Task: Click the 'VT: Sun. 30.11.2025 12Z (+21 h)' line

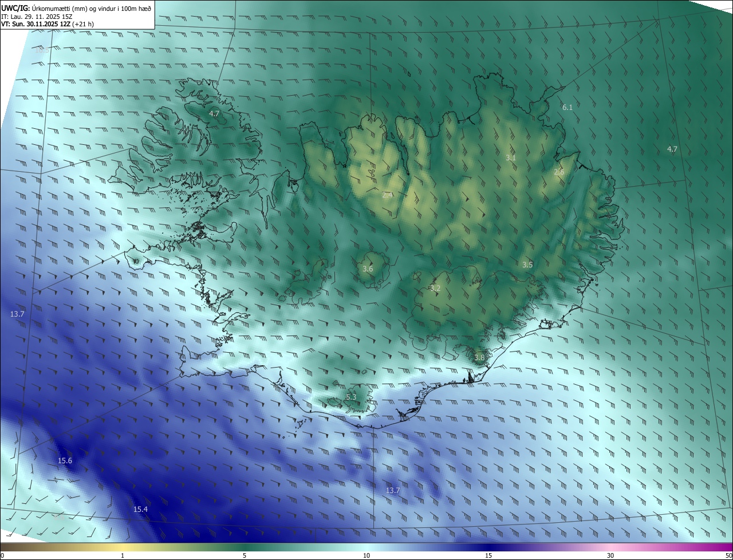Action: 48,24
